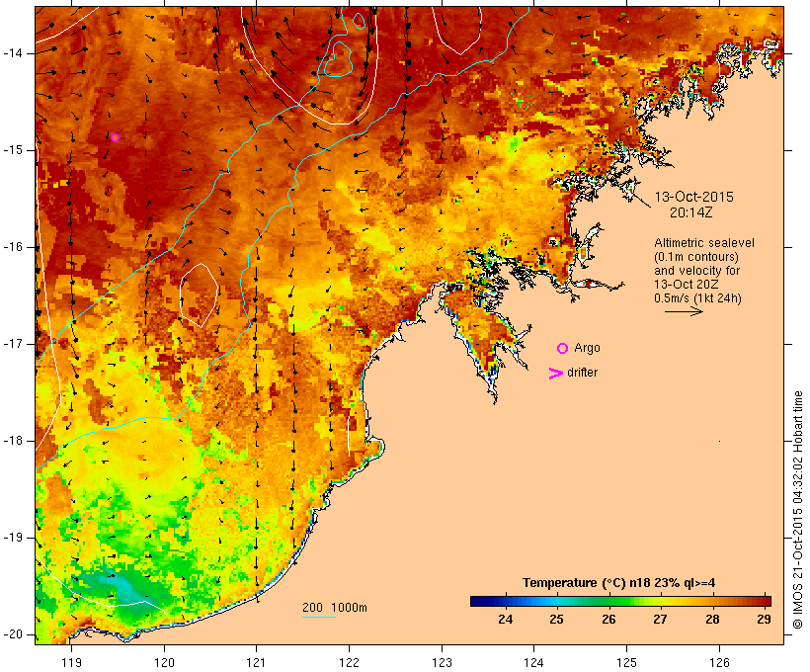
Task: Click the longitude axis label 119
Action: click(71, 662)
